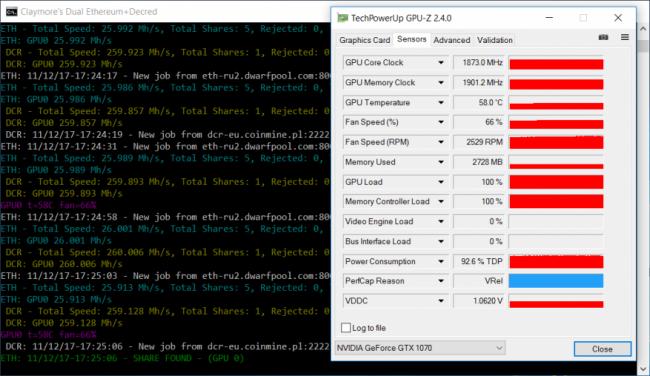Open the NVIDIA GeForce GTX 1070 selector
This screenshot has height=376, width=650.
tap(420, 348)
